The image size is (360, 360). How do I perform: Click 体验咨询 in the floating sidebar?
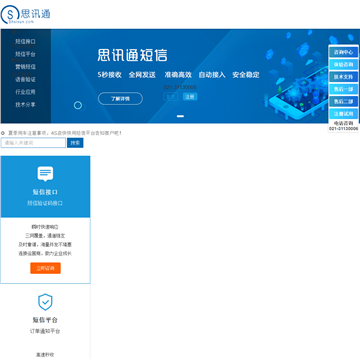coord(343,64)
